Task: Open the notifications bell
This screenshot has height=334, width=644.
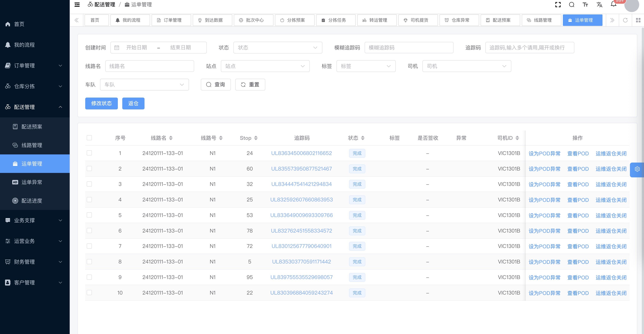Action: [x=613, y=4]
